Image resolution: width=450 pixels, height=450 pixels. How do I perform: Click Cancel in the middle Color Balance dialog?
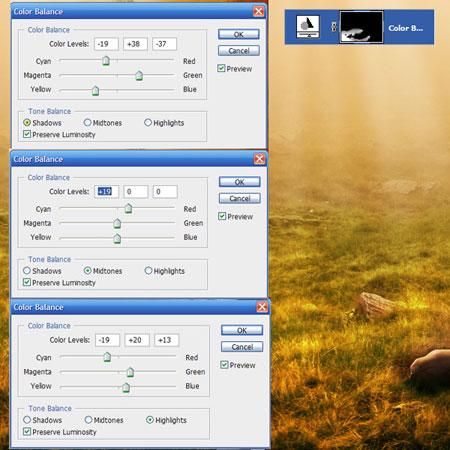coord(240,198)
